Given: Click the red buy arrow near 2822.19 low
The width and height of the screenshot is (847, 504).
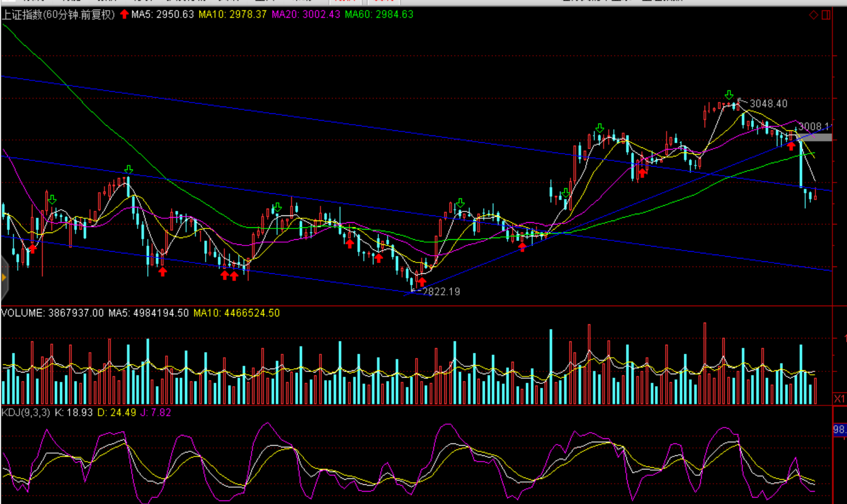Looking at the screenshot, I should click(421, 282).
